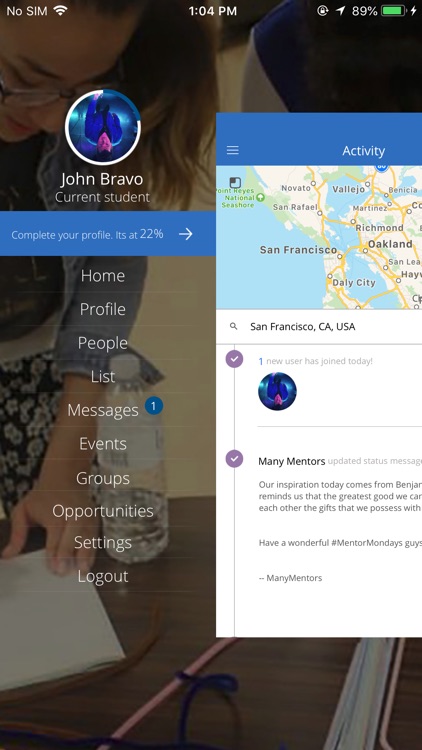Image resolution: width=422 pixels, height=750 pixels.
Task: Tap the location arrow status icon
Action: pyautogui.click(x=340, y=11)
